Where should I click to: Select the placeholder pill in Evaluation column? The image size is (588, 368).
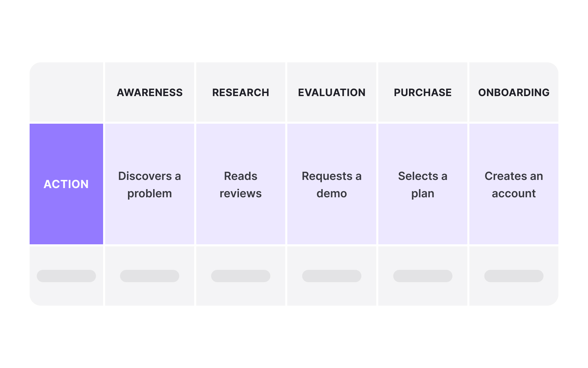(332, 276)
